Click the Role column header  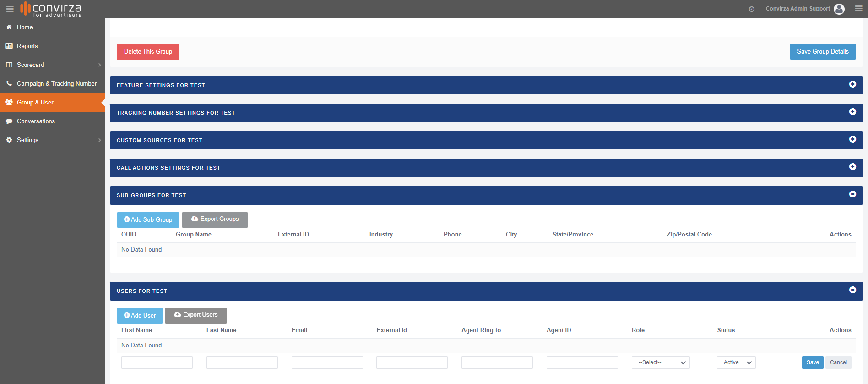[638, 330]
